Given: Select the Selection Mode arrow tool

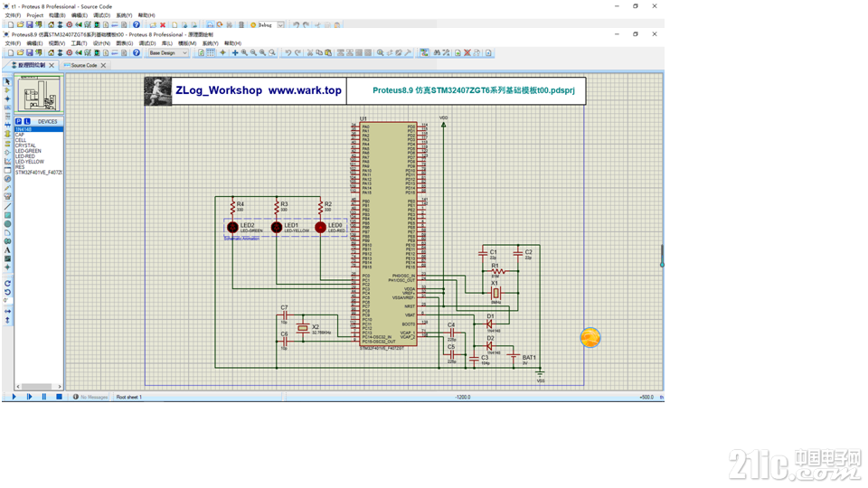Looking at the screenshot, I should [x=7, y=81].
